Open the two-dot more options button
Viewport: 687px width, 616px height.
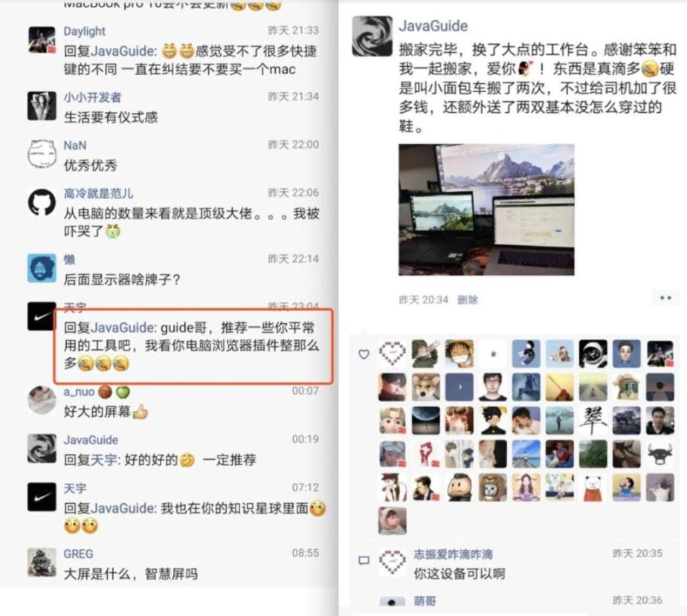665,298
